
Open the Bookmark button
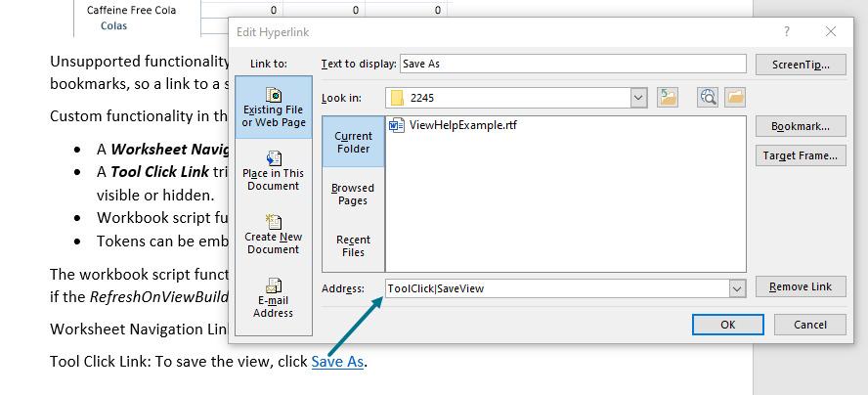801,126
